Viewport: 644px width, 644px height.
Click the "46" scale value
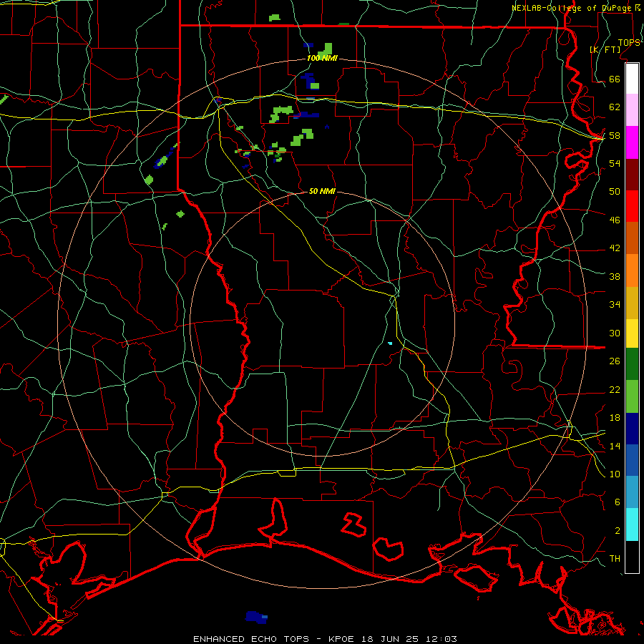615,220
